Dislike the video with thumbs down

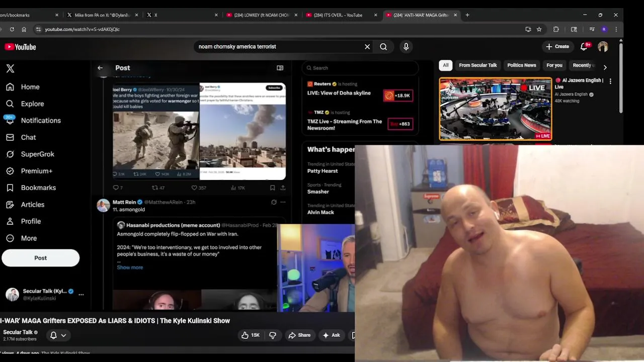273,335
